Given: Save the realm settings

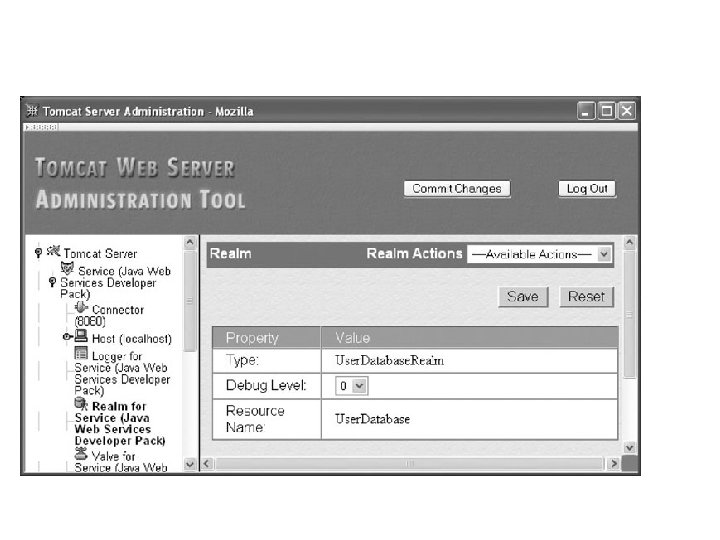Looking at the screenshot, I should click(523, 297).
